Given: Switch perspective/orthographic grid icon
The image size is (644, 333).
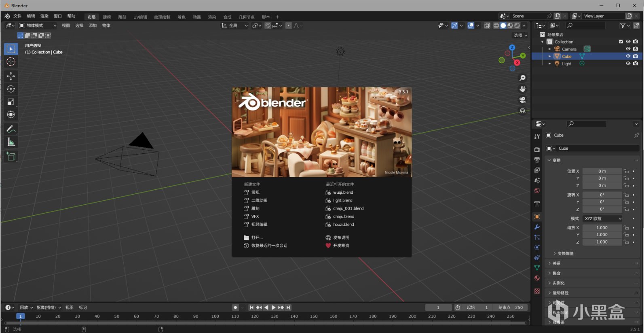Looking at the screenshot, I should pos(522,110).
